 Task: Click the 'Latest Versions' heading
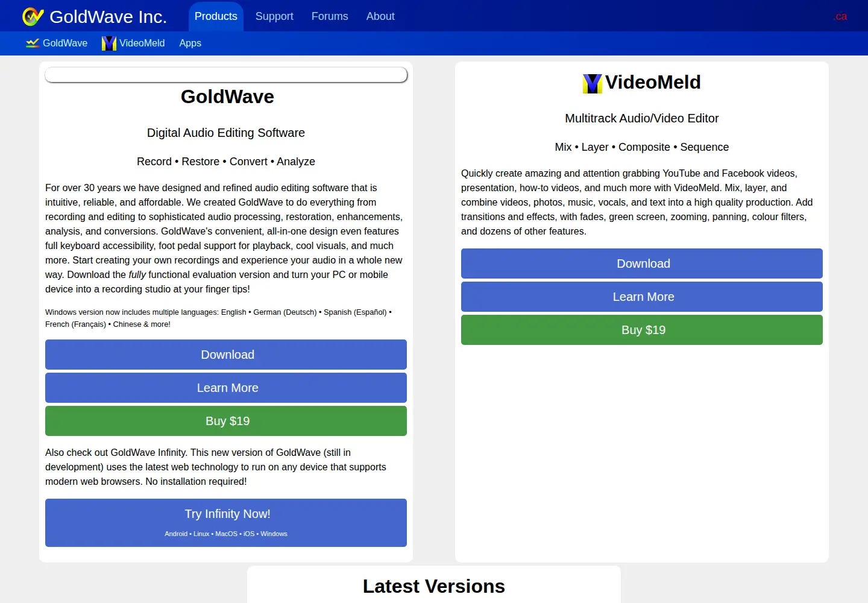[x=434, y=586]
